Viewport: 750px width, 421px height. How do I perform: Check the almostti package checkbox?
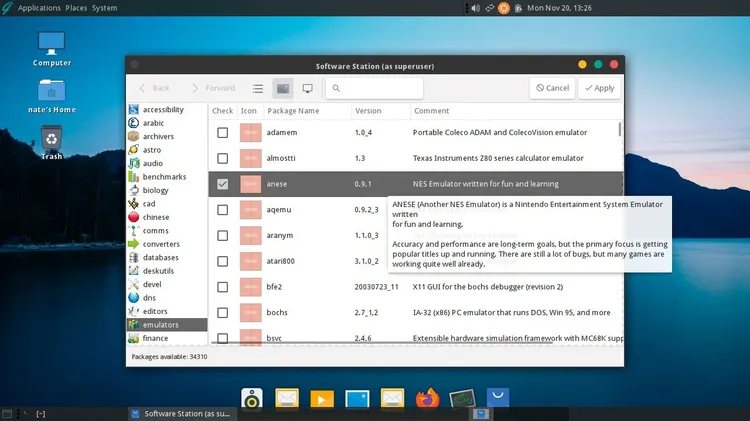[x=222, y=158]
